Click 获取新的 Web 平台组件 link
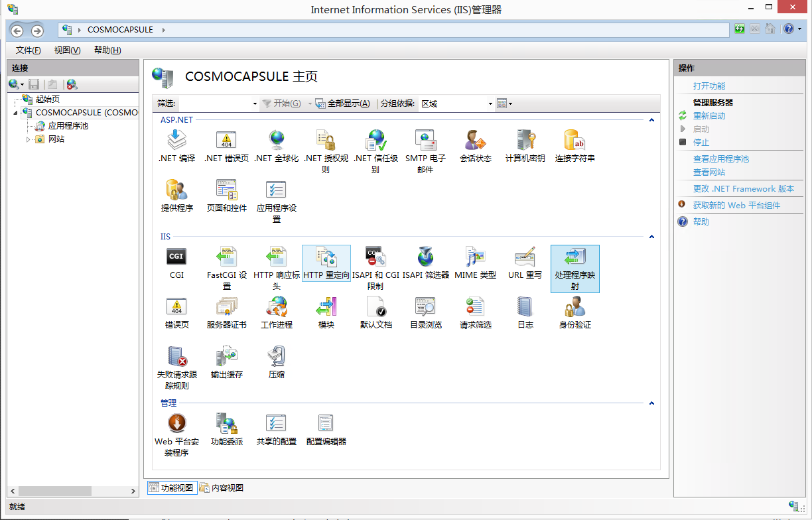Screen dimensions: 812x520 [x=736, y=206]
